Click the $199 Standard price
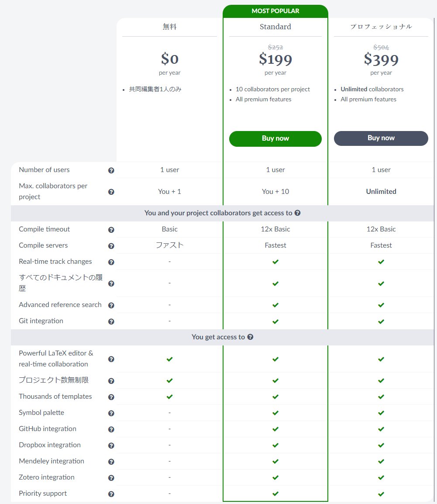The image size is (437, 504). click(275, 59)
